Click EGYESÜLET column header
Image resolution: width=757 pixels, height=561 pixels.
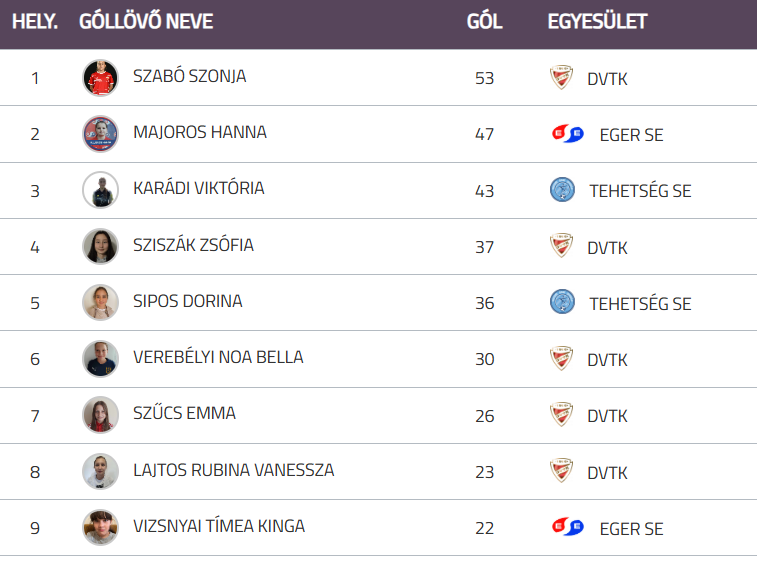click(597, 21)
